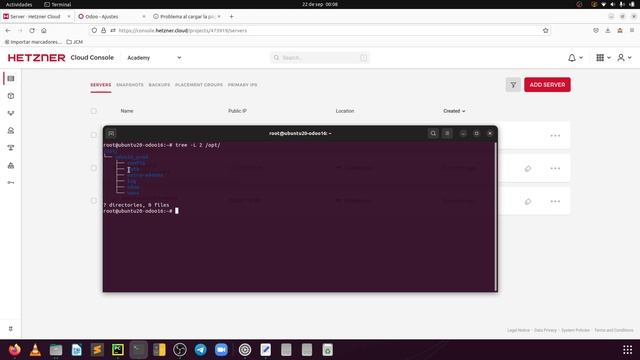Click the Name column header

[127, 111]
